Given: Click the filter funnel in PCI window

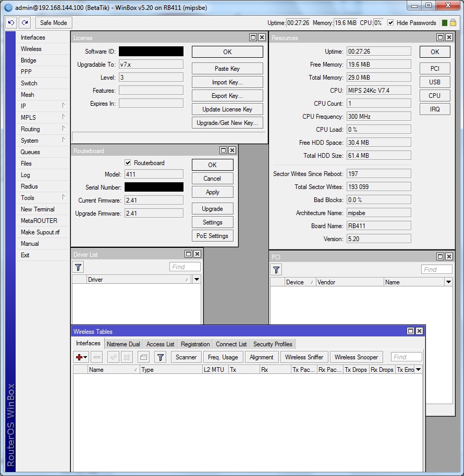Looking at the screenshot, I should pos(276,270).
